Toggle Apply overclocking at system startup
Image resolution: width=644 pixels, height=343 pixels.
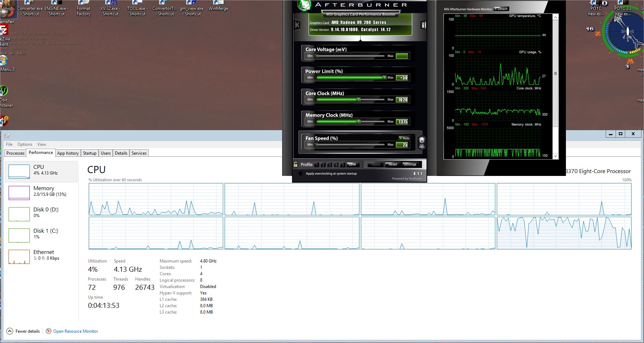tap(301, 173)
